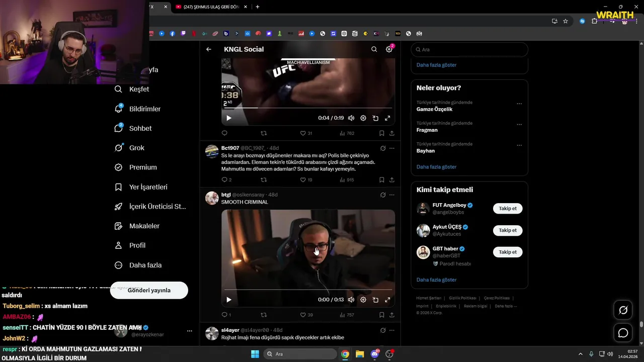Go back using arrow beside KNGL Social
Viewport: 644px width, 362px height.
click(209, 49)
